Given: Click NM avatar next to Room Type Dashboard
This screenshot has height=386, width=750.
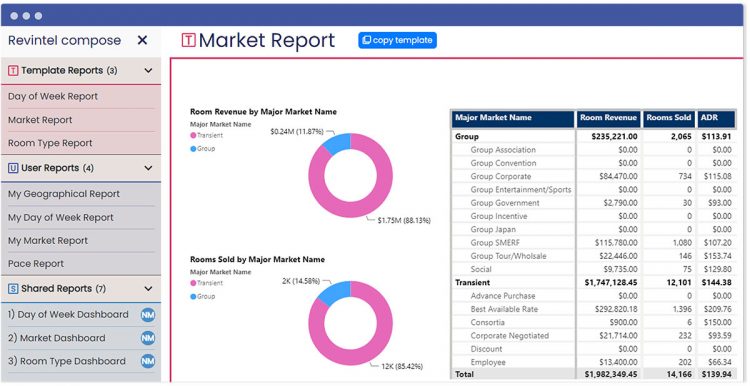Looking at the screenshot, I should coord(148,361).
